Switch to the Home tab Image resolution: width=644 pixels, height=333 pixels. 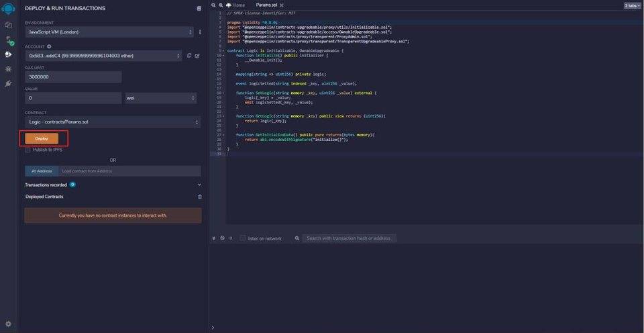[235, 5]
